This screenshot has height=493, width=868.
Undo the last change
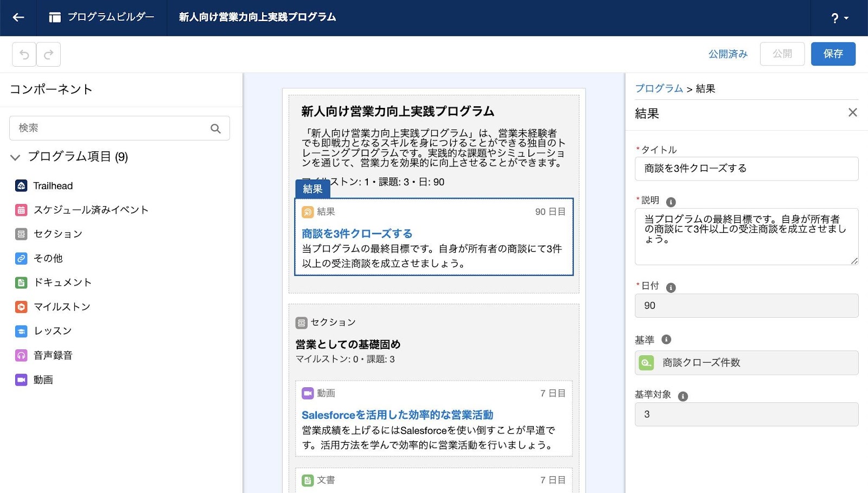tap(24, 54)
